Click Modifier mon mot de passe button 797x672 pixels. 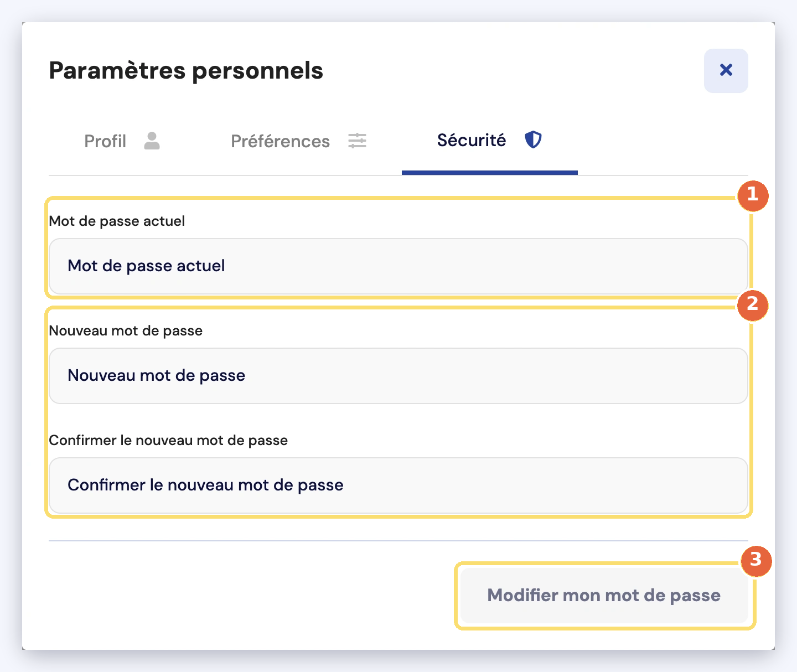[604, 596]
